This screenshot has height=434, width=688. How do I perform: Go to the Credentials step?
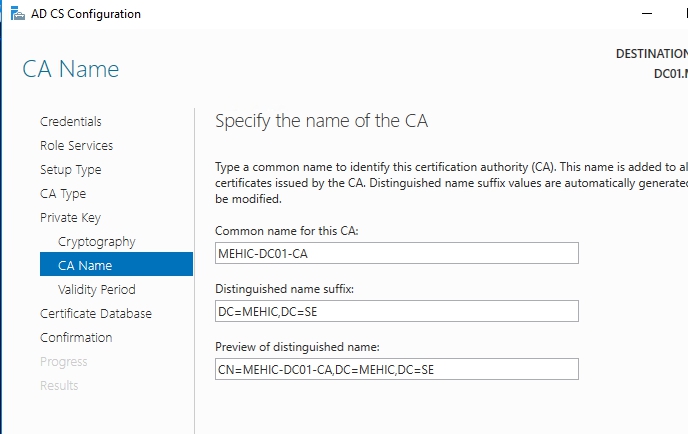(x=70, y=122)
